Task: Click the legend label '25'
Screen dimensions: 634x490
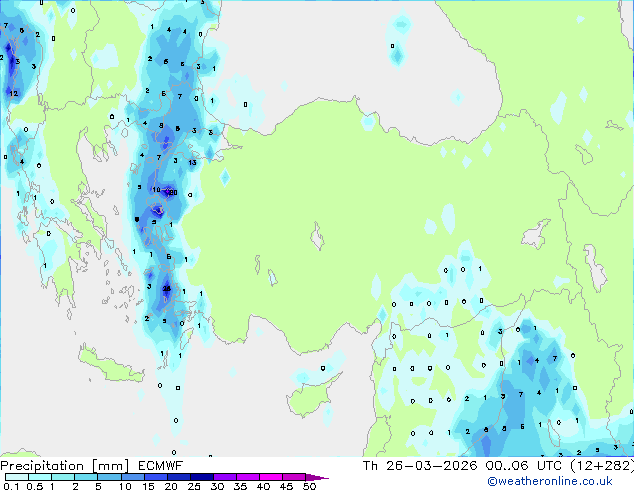Action: coord(194,486)
